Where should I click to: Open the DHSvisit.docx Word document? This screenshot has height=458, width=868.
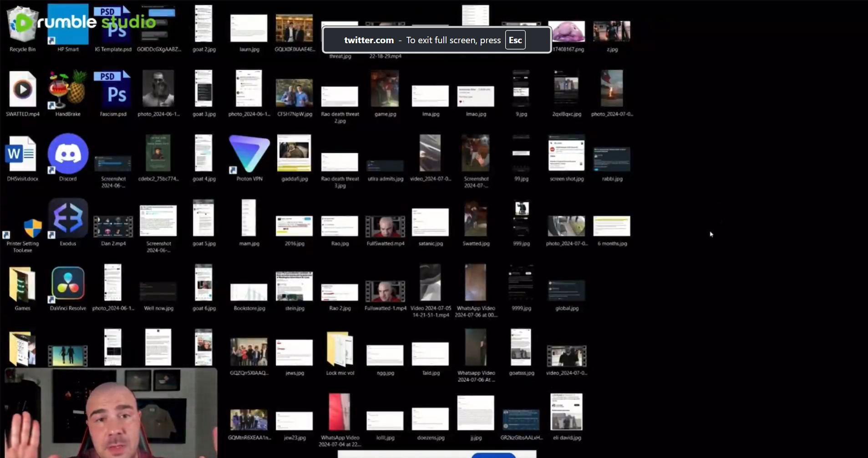point(22,158)
